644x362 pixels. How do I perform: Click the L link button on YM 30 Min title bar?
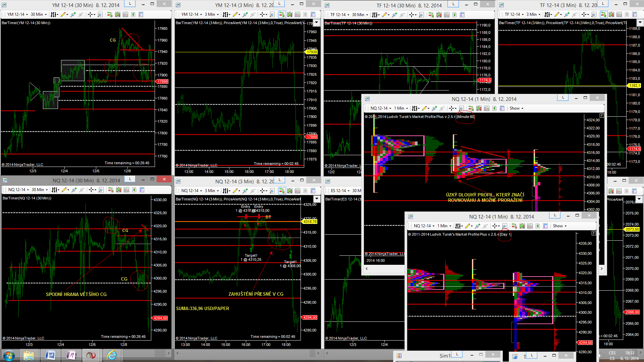pos(130,4)
